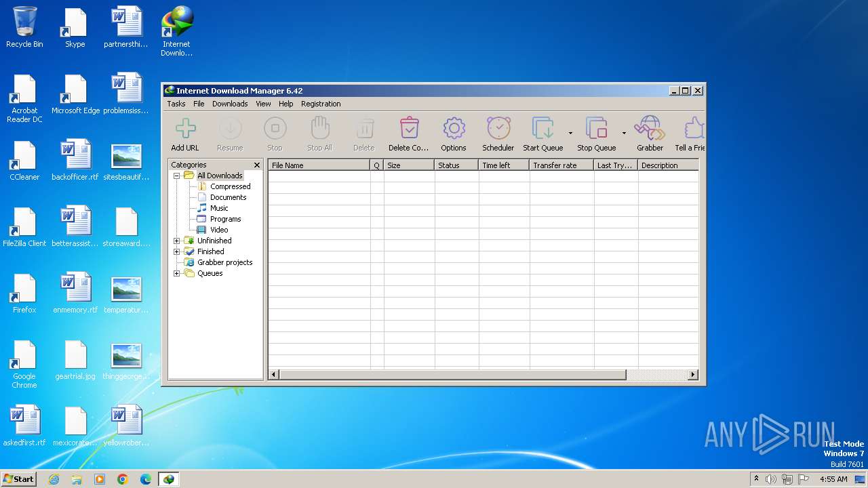Viewport: 868px width, 488px height.
Task: Click the Stop All hand icon
Action: pos(319,128)
